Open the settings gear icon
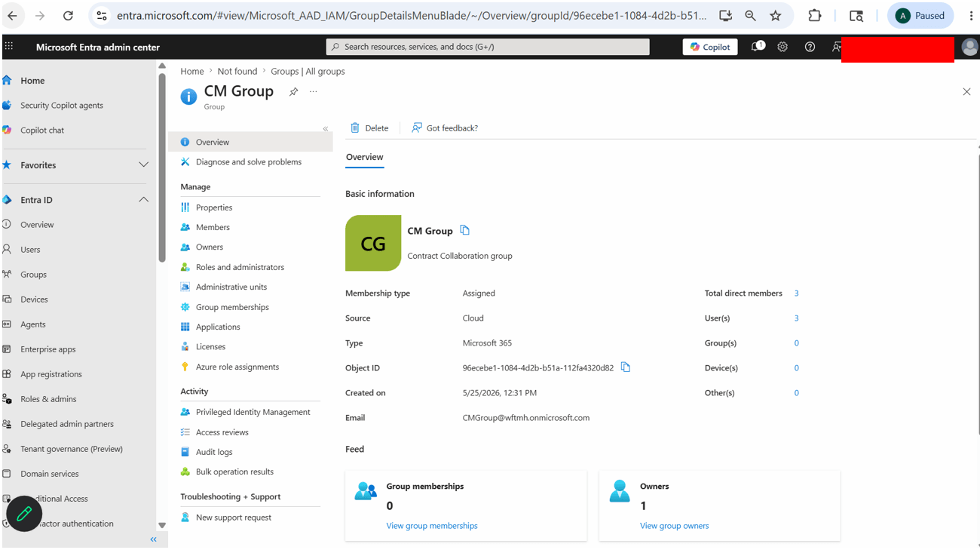The width and height of the screenshot is (980, 553). coord(782,47)
